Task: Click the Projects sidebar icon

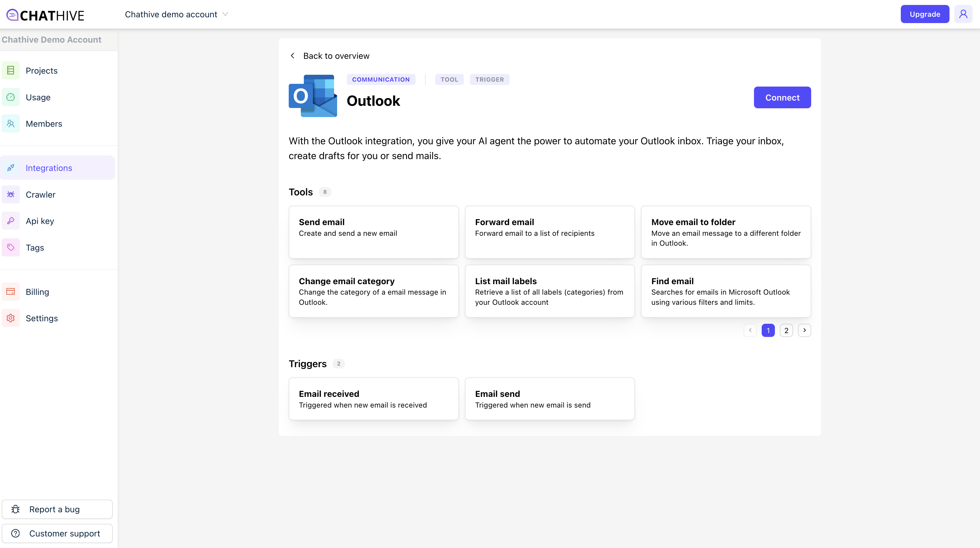Action: pyautogui.click(x=11, y=70)
